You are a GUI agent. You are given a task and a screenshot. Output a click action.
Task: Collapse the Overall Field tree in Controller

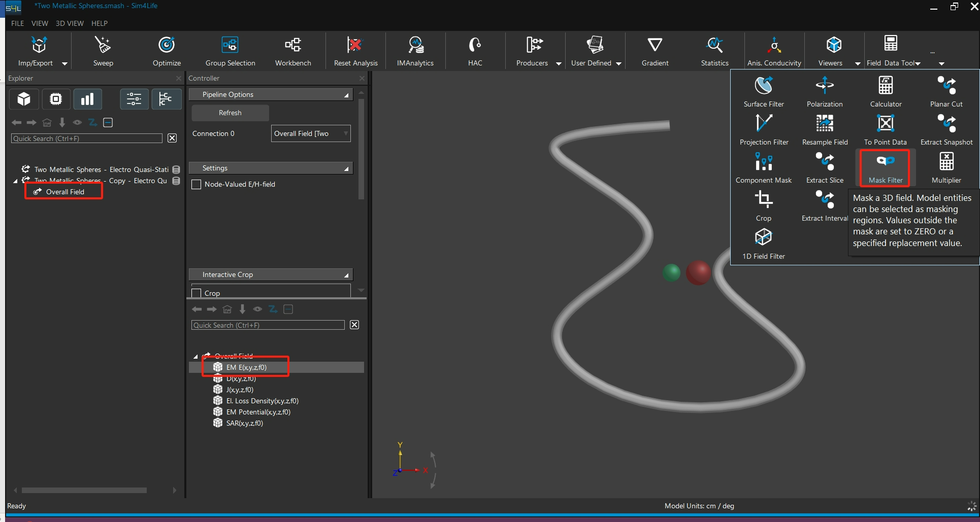pyautogui.click(x=195, y=356)
